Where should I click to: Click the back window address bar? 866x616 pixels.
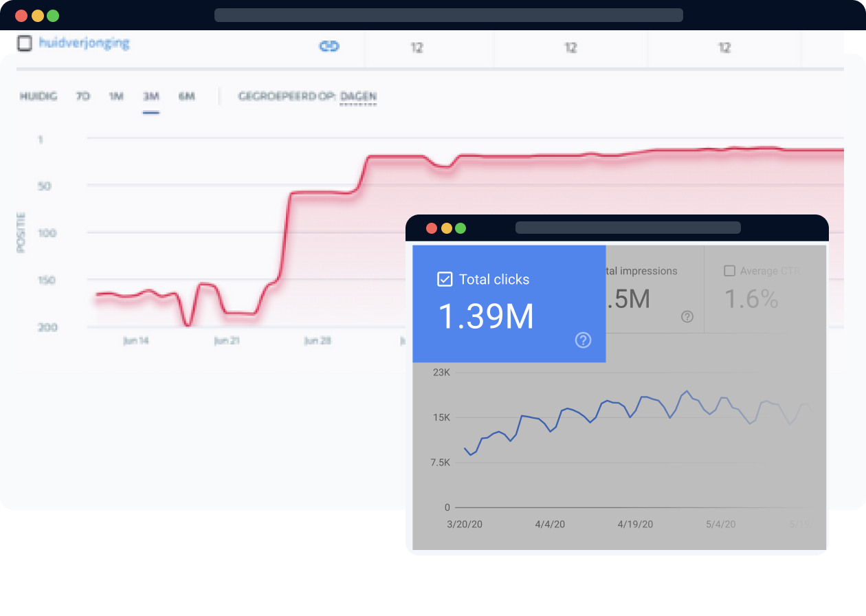pos(448,15)
